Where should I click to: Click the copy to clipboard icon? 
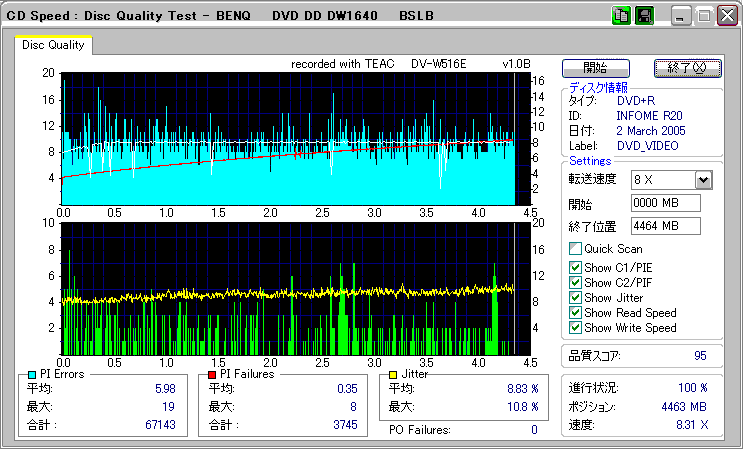[x=621, y=16]
